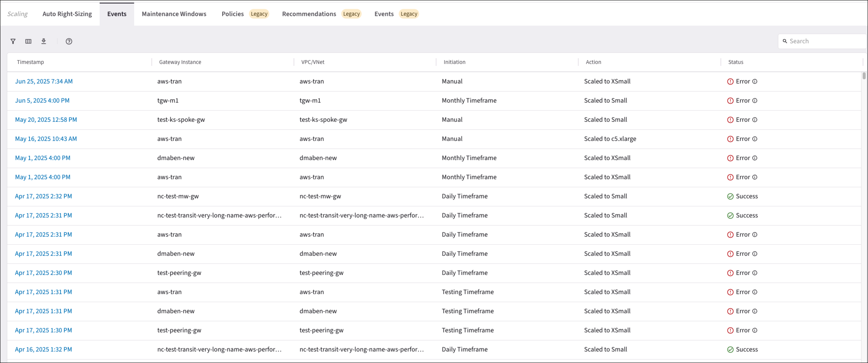Switch to Auto Right-Sizing tab
Viewport: 868px width, 363px height.
click(x=67, y=14)
